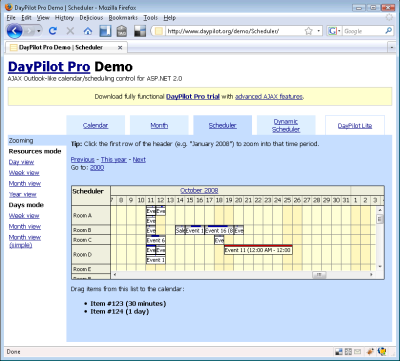Open Day view under Resources mode
This screenshot has height=361, width=400.
pyautogui.click(x=21, y=162)
